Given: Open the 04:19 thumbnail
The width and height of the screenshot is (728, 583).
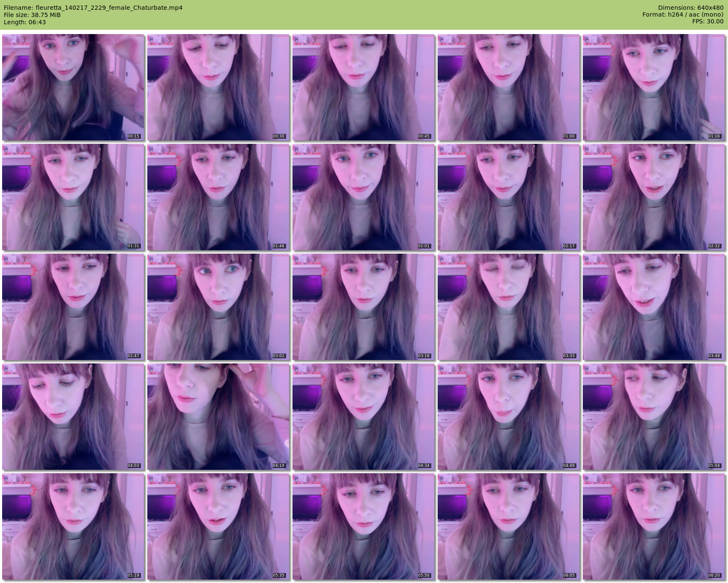Looking at the screenshot, I should point(218,417).
